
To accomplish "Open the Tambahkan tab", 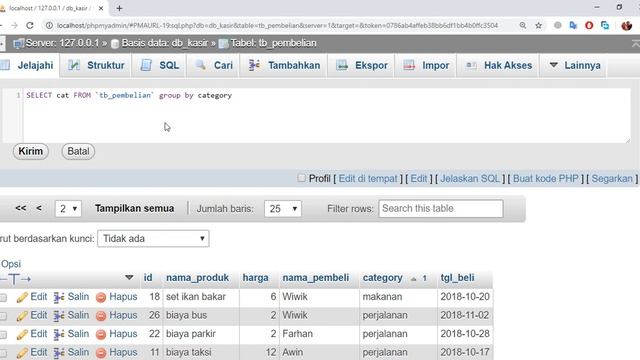I will pyautogui.click(x=284, y=65).
